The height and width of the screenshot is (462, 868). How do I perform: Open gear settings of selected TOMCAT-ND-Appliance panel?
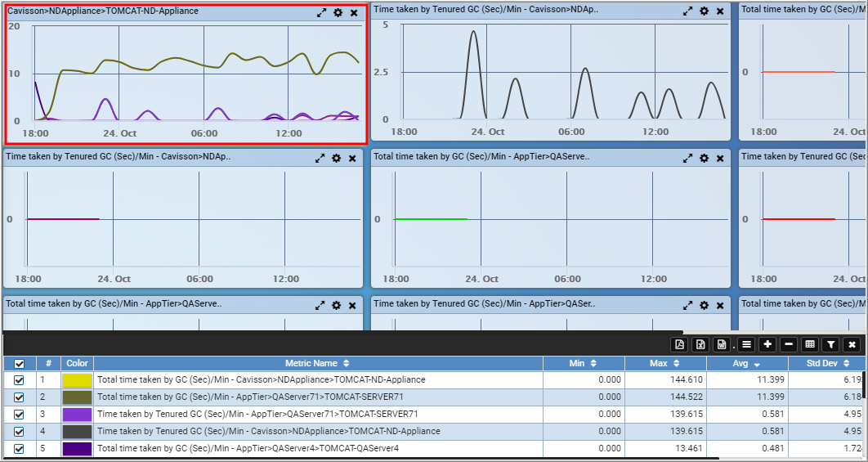[x=338, y=13]
